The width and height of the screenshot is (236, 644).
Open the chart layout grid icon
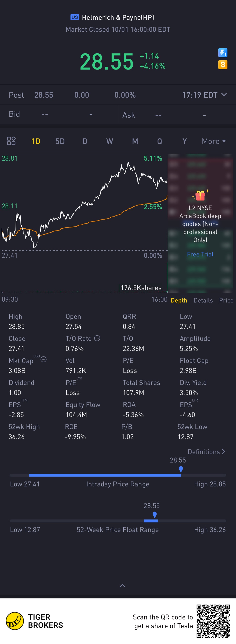point(11,141)
